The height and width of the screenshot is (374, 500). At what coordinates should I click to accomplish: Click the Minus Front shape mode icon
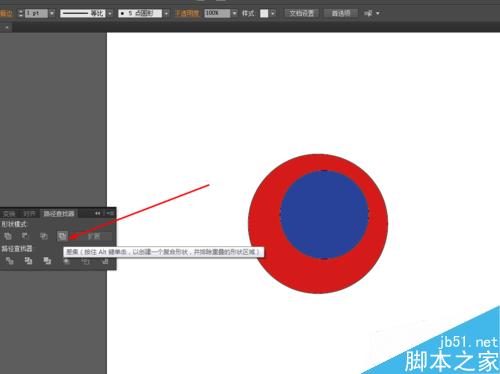[x=25, y=236]
